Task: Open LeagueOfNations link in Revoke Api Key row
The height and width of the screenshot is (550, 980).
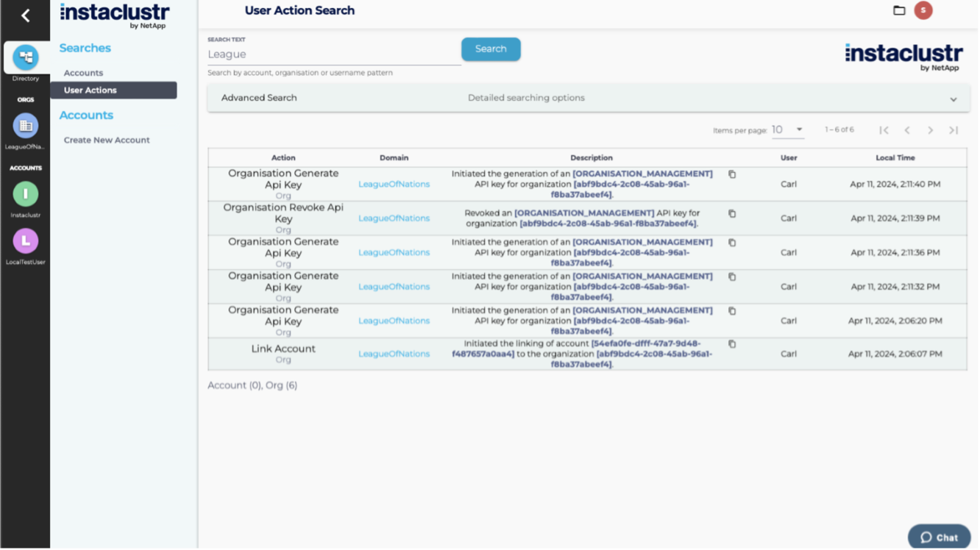Action: pos(395,218)
